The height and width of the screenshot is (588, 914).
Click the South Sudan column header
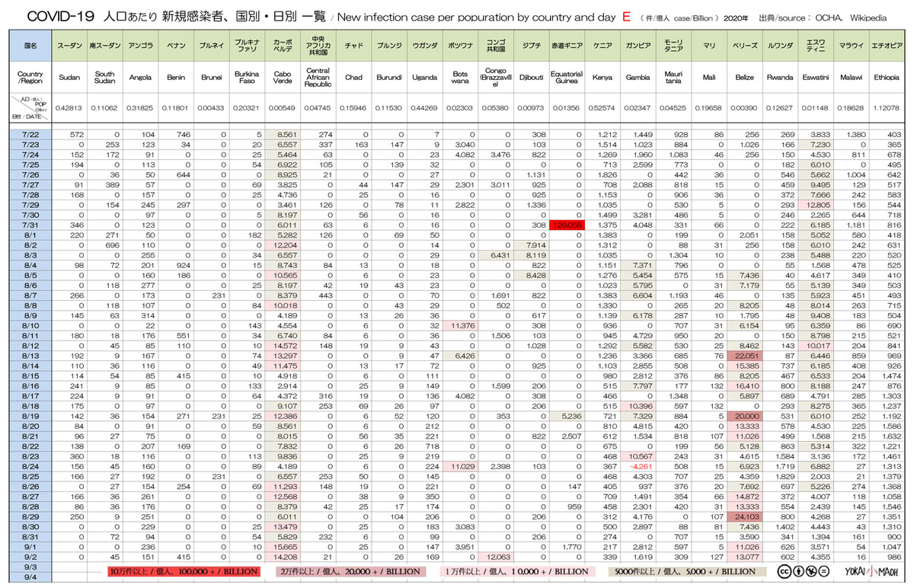point(104,78)
